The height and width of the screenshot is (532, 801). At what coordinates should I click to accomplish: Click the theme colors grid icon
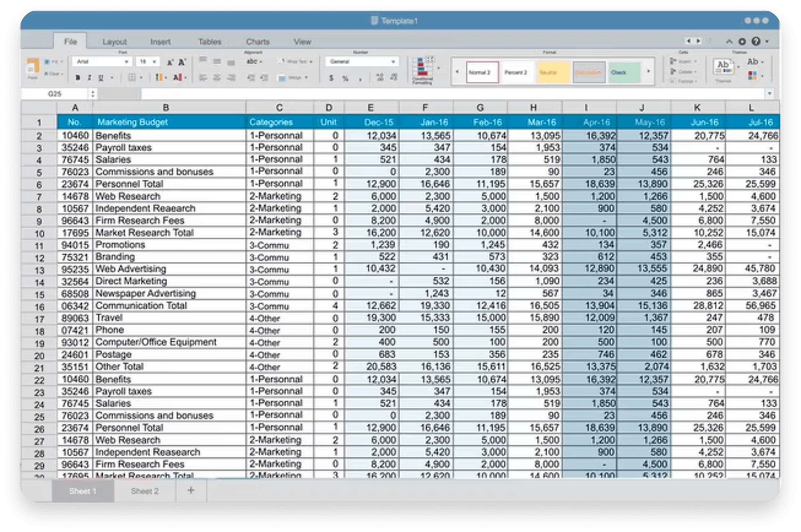752,75
